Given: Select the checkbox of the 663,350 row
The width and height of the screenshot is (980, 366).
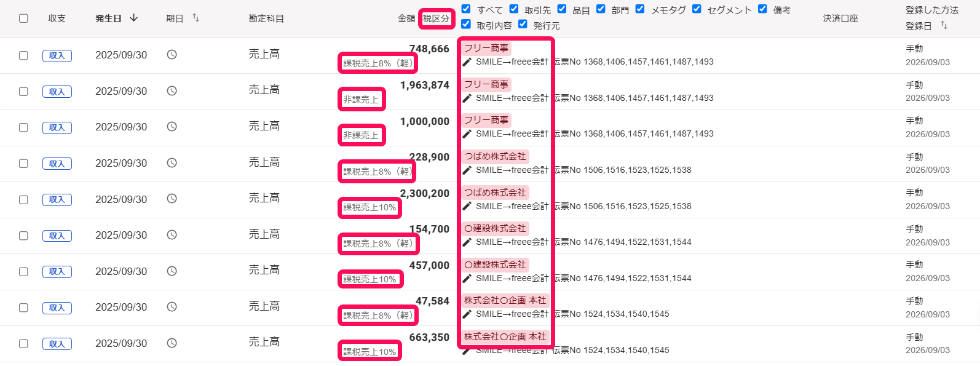Looking at the screenshot, I should pos(23,344).
